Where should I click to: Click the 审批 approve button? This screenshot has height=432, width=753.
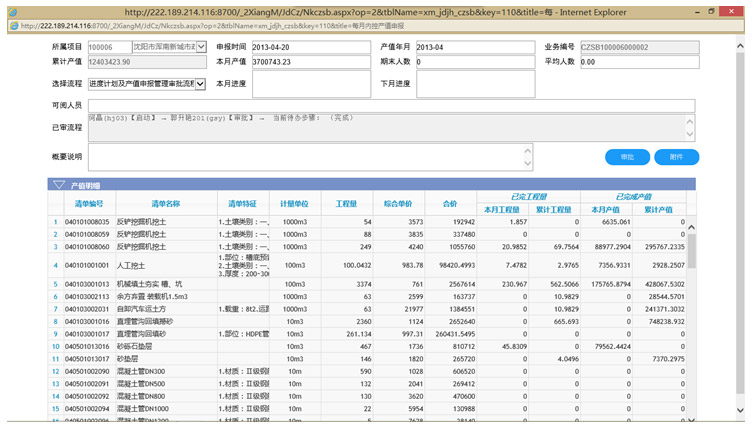[627, 157]
